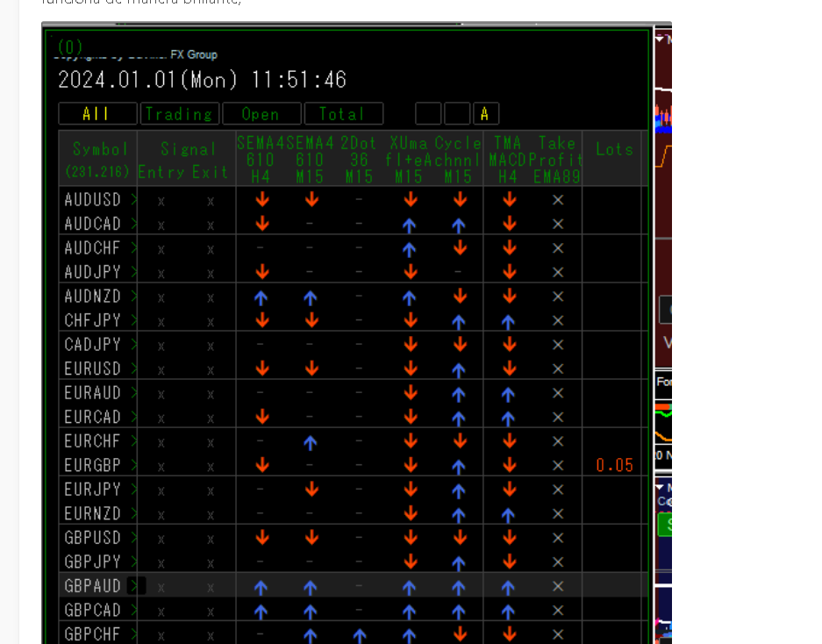The image size is (822, 644).
Task: Click AUDNZD SEMA4 610 H4 blue up arrow
Action: tap(261, 297)
